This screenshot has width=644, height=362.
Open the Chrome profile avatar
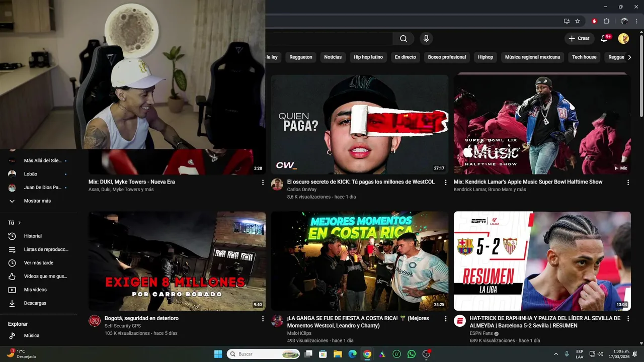(x=624, y=21)
